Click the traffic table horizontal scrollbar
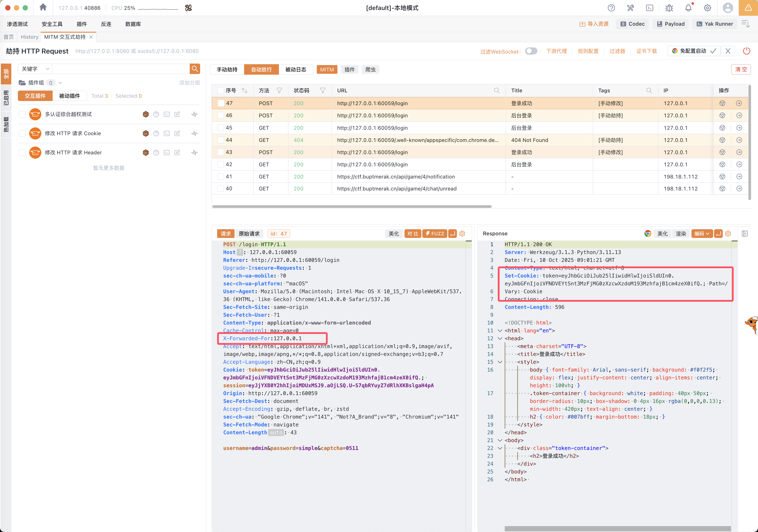The height and width of the screenshot is (532, 758). point(352,206)
